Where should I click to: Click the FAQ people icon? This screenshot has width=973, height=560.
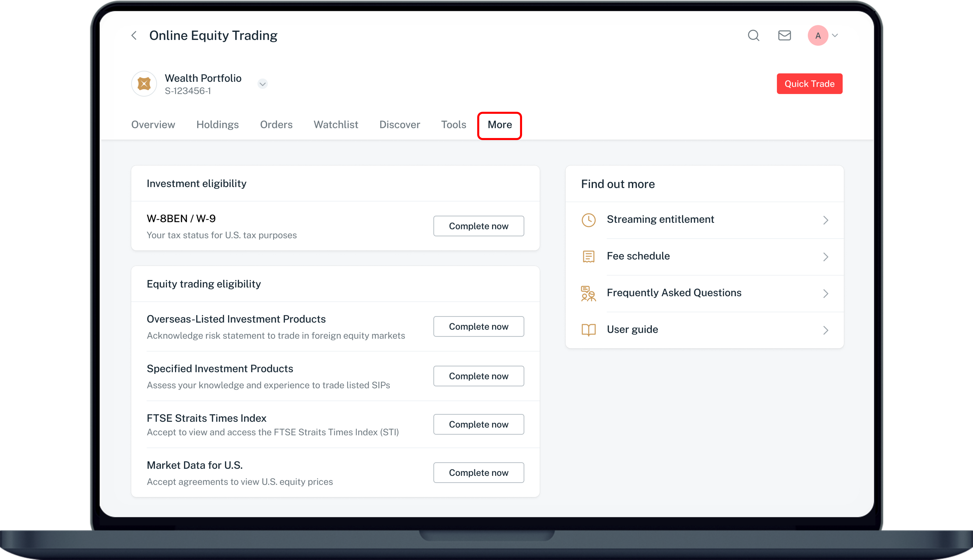(588, 293)
